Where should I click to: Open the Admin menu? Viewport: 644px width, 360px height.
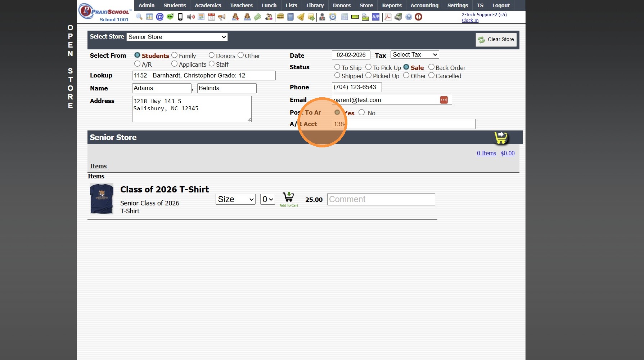pos(147,5)
